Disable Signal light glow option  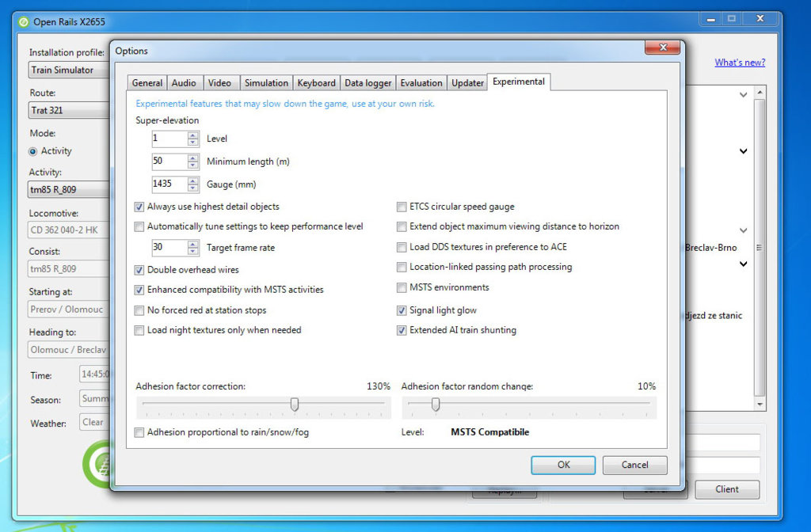[x=402, y=310]
